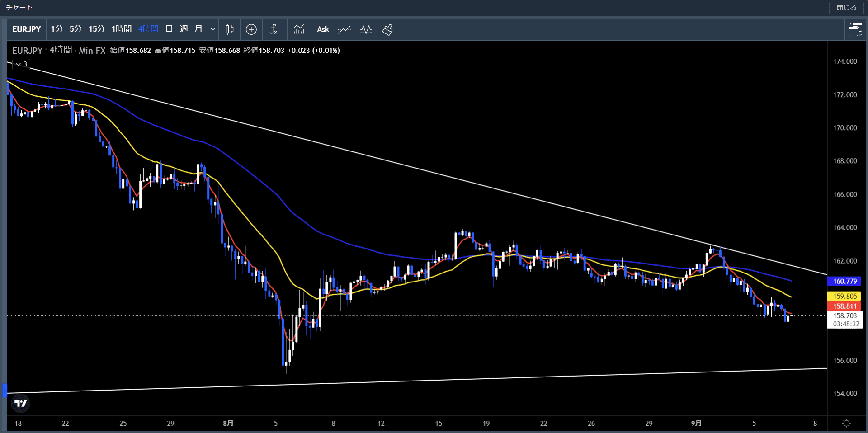
Task: Switch to the 1分 timeframe
Action: click(57, 29)
